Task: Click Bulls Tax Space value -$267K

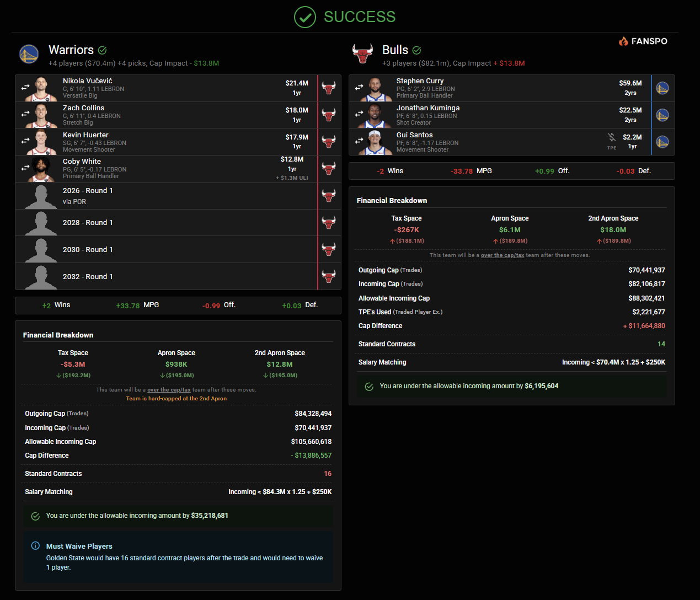Action: (407, 229)
